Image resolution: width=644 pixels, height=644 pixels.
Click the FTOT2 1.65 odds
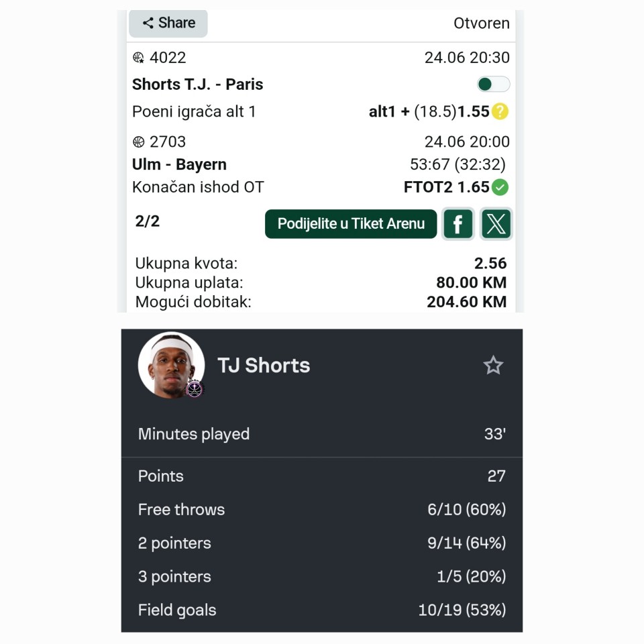(446, 187)
